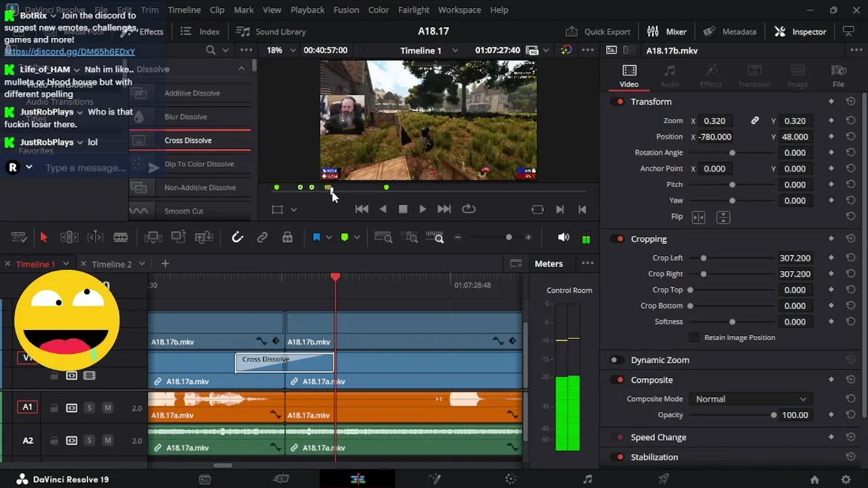The image size is (868, 488).
Task: Open the Index panel
Action: 199,32
